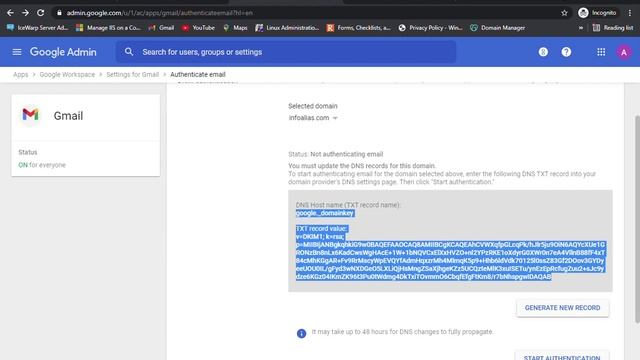Go to Google Workspace breadcrumb
Viewport: 640px width, 360px height.
[x=67, y=74]
